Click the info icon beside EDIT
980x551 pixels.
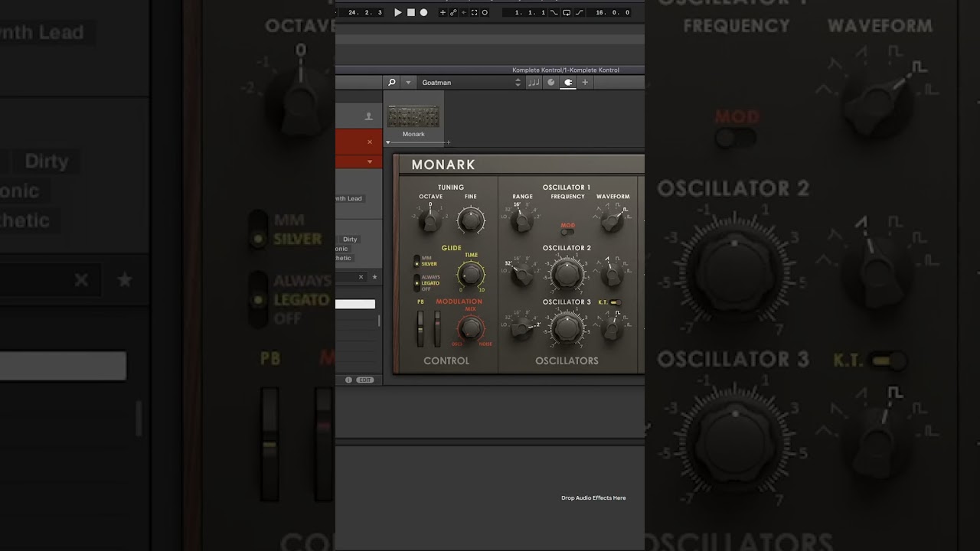(348, 380)
